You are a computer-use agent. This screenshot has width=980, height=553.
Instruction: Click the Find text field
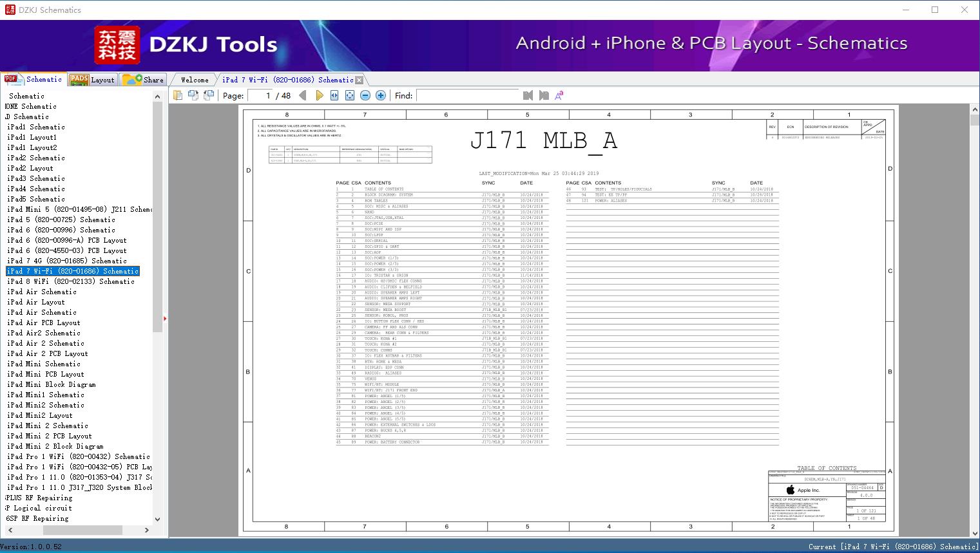click(467, 95)
